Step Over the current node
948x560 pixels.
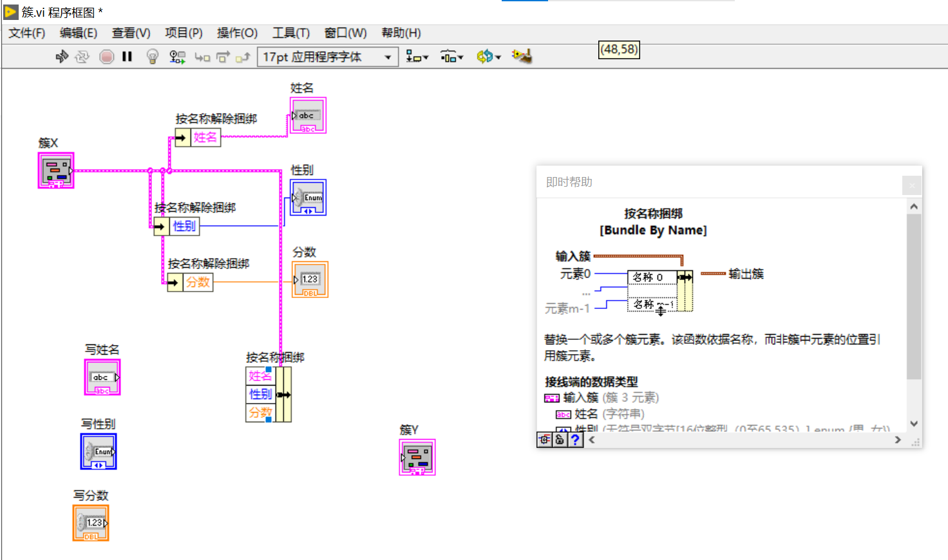(222, 56)
